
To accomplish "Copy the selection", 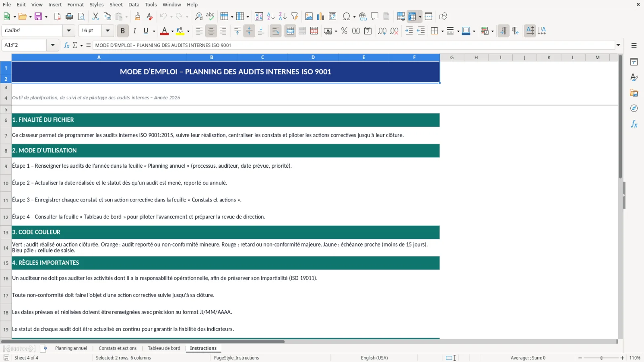I will pyautogui.click(x=107, y=16).
